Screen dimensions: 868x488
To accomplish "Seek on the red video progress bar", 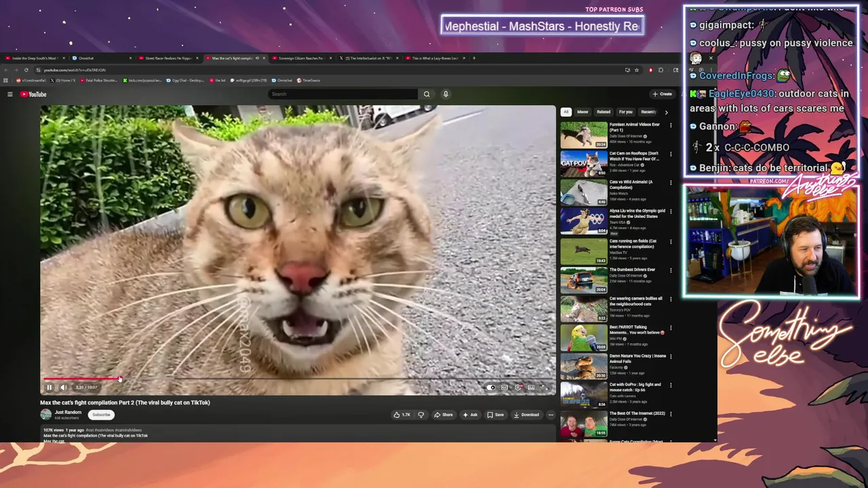I will [81, 379].
